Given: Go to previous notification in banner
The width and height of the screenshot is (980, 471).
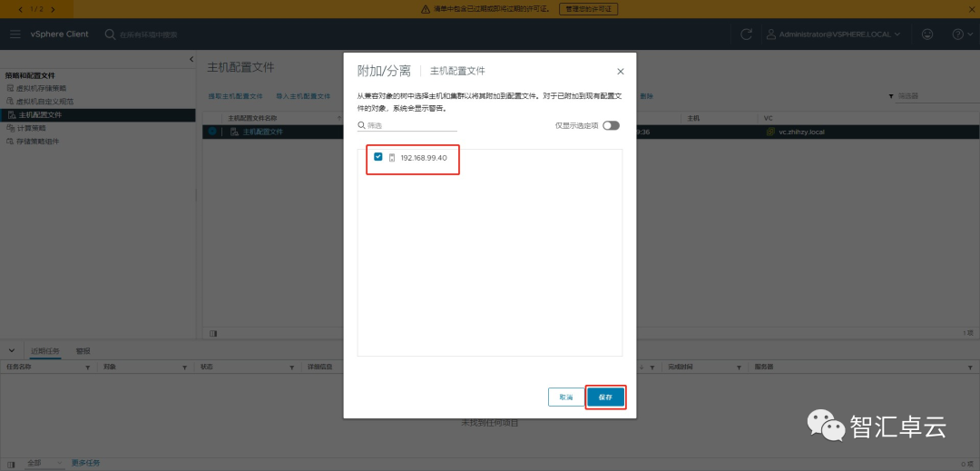Looking at the screenshot, I should tap(21, 9).
